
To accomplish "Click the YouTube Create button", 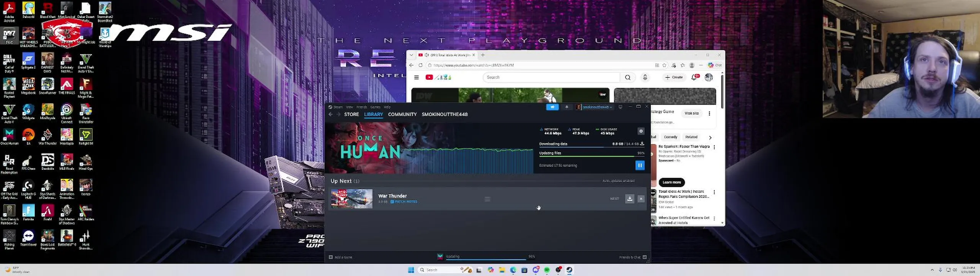I will click(x=674, y=77).
